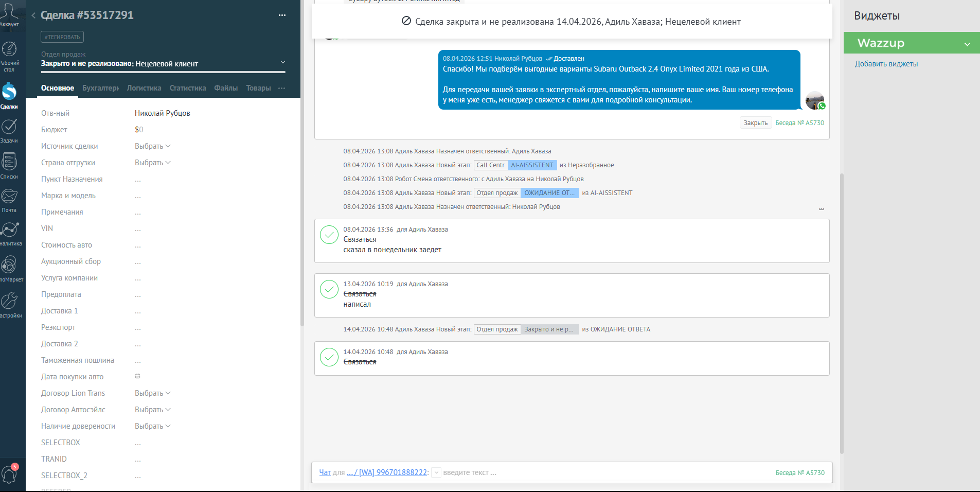Show more tabs via ellipsis
The width and height of the screenshot is (980, 492).
coord(281,89)
